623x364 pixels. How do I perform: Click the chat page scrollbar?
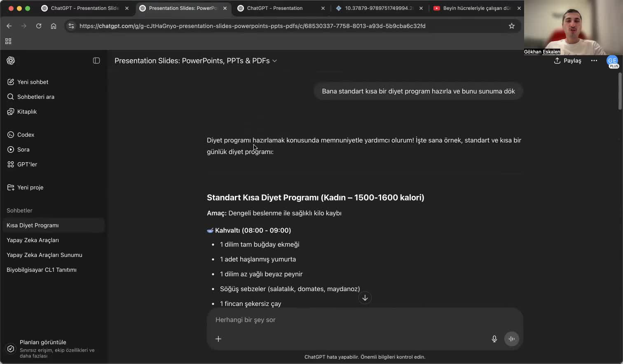(620, 91)
